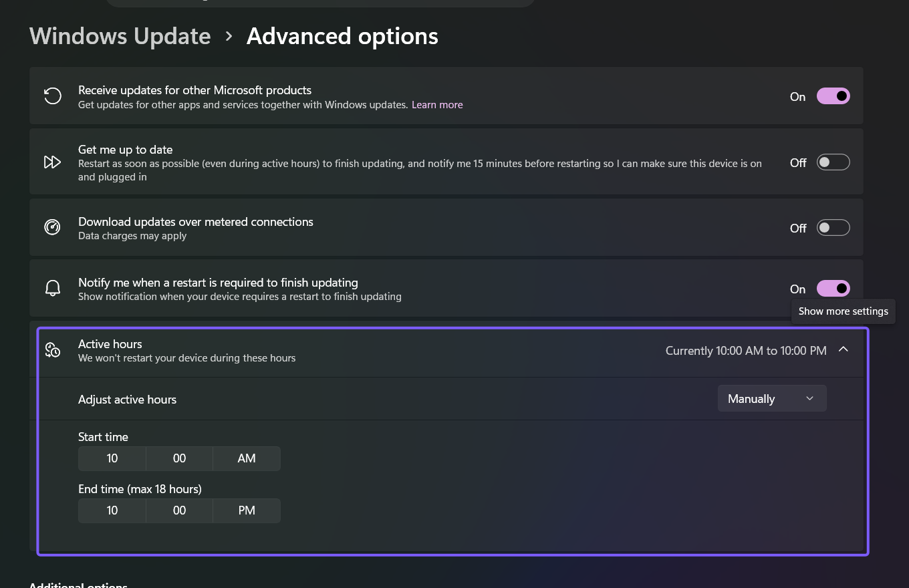Click the Currently 10:00 AM to 10:00 PM text
Screen dimensions: 909x588
click(x=746, y=351)
